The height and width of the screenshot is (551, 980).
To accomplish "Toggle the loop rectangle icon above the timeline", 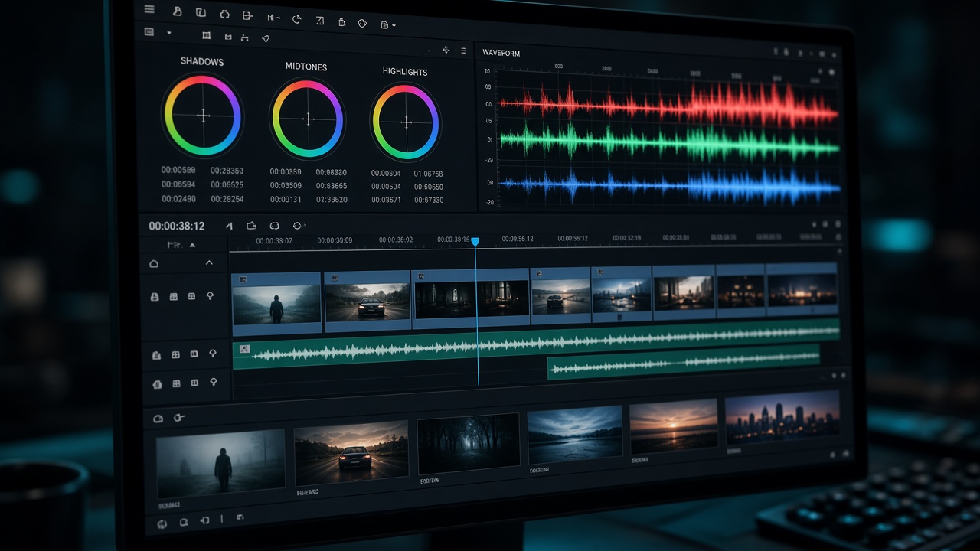I will coord(274,226).
